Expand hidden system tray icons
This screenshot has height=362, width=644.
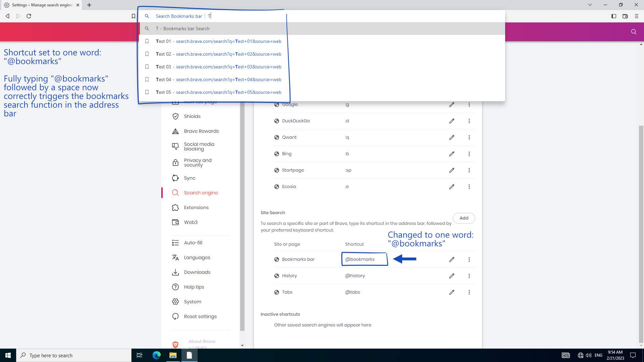click(x=566, y=355)
